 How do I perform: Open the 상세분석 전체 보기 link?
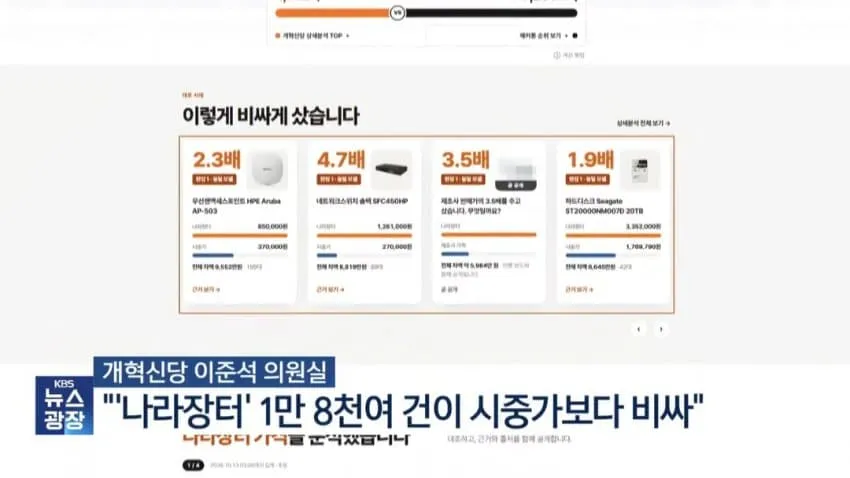(643, 124)
